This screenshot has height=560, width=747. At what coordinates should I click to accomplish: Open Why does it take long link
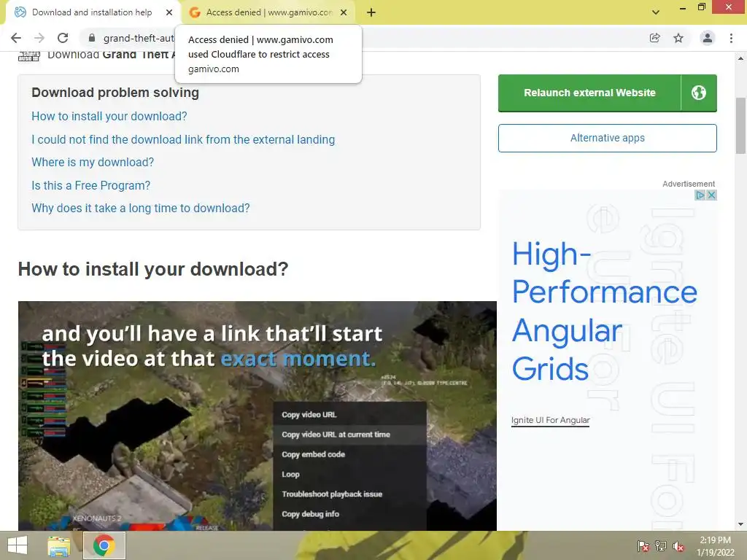(141, 208)
